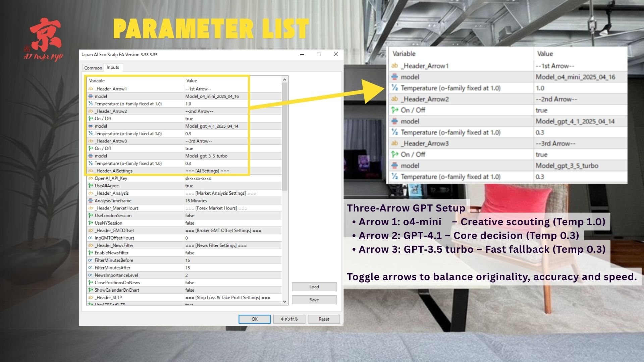644x362 pixels.
Task: Toggle the ClosePositionsOnNews false value
Action: tap(233, 283)
